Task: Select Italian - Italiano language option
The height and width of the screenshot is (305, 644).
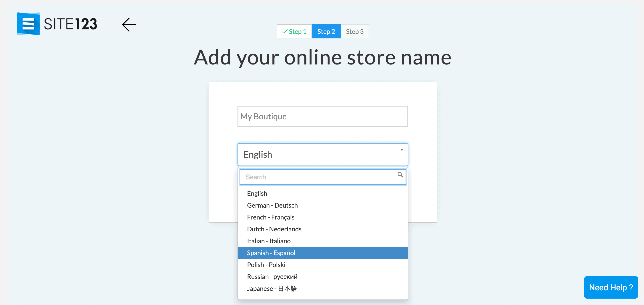Action: 268,241
